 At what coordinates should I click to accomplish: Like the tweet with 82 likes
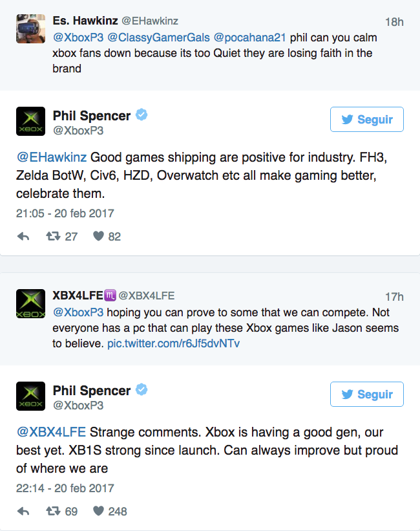coord(98,237)
